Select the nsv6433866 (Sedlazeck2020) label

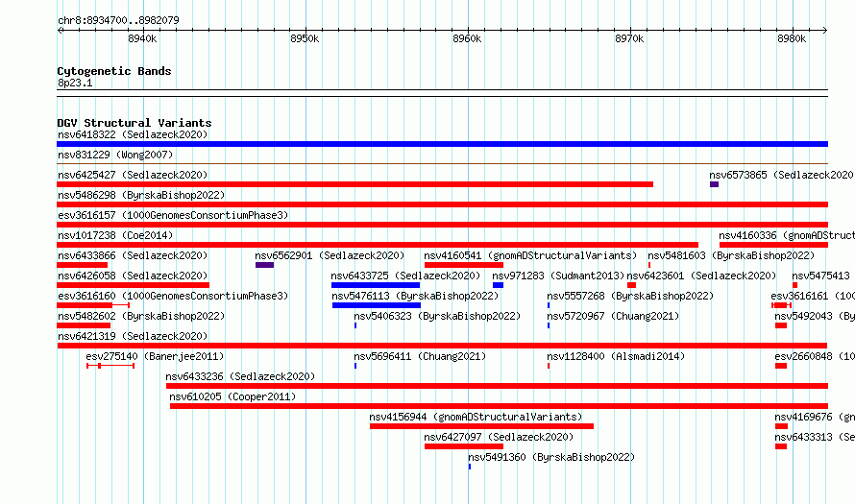coord(133,255)
